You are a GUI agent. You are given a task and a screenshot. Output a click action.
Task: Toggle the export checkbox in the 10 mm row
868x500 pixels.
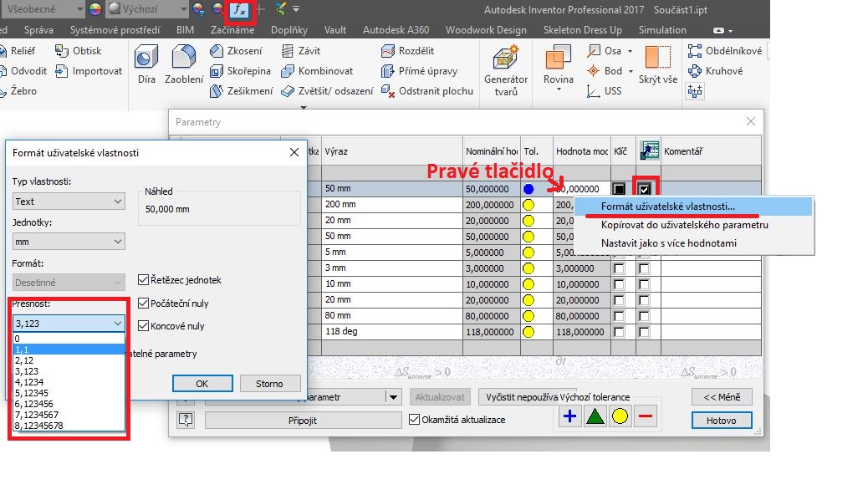[644, 284]
